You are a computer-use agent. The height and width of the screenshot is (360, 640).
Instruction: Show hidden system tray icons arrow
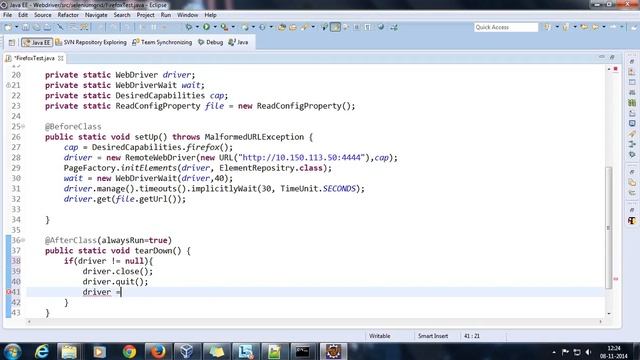[554, 352]
